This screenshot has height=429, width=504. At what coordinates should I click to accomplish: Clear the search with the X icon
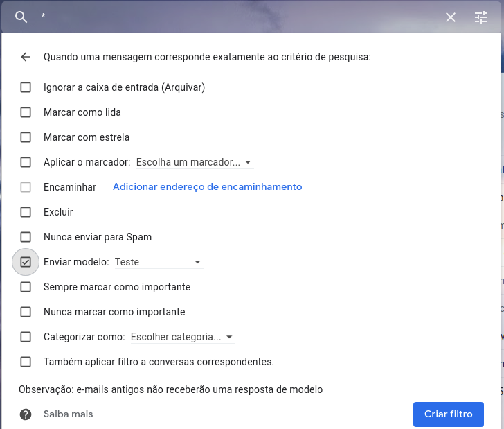click(450, 17)
